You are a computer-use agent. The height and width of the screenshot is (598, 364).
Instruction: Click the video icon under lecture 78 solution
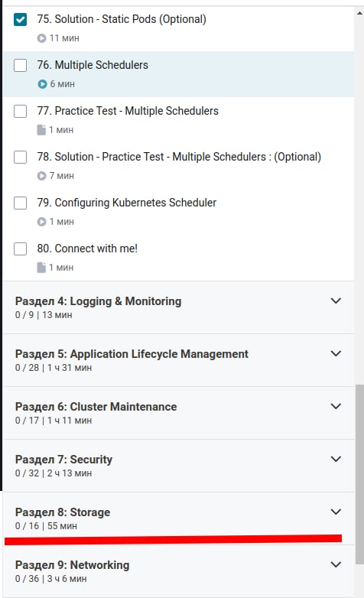pyautogui.click(x=41, y=176)
